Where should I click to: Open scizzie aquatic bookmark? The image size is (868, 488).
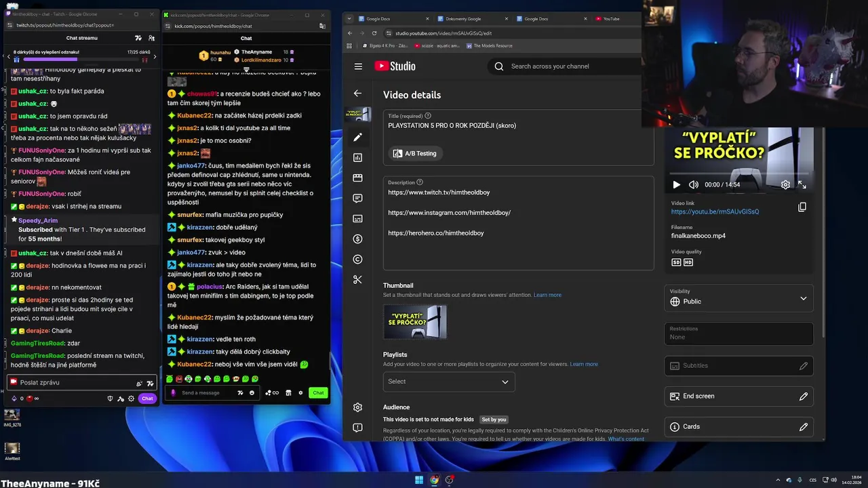(x=437, y=45)
